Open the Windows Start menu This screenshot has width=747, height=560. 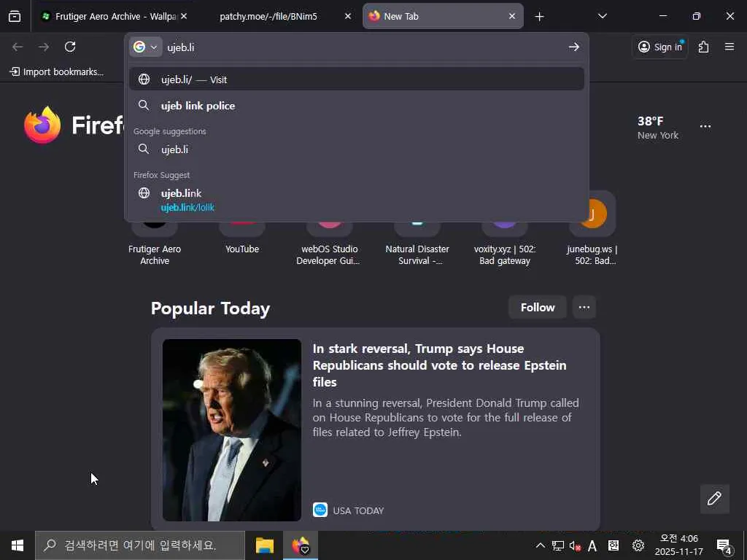click(18, 545)
